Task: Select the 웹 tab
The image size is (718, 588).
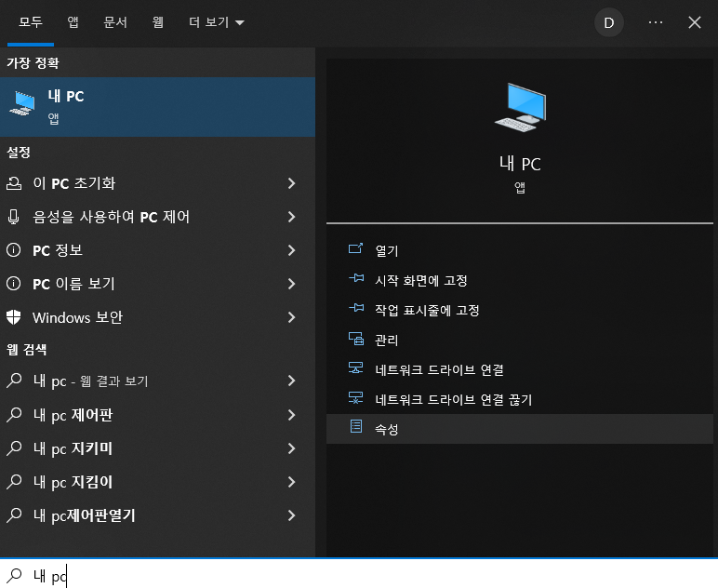Action: click(x=158, y=22)
